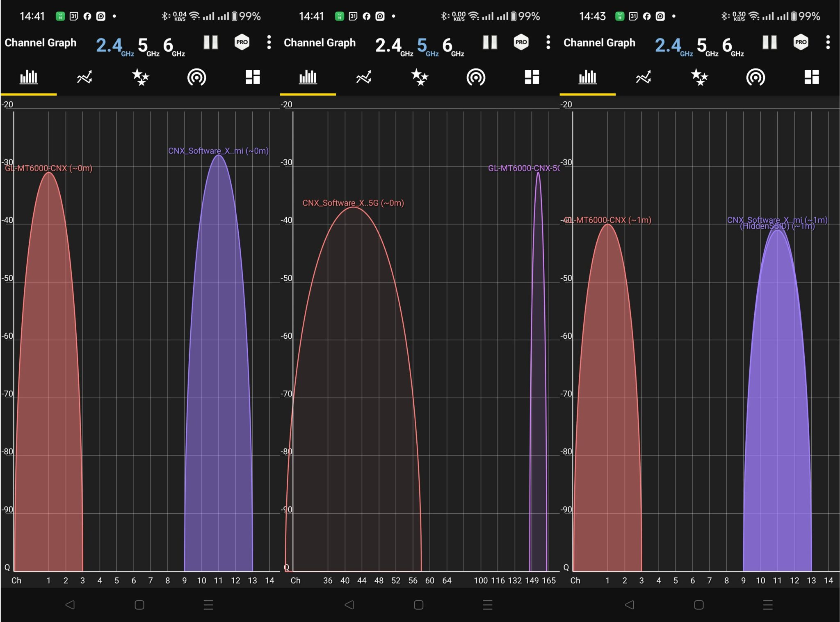Open PRO badge in right screenshot
This screenshot has height=622, width=840.
point(801,42)
